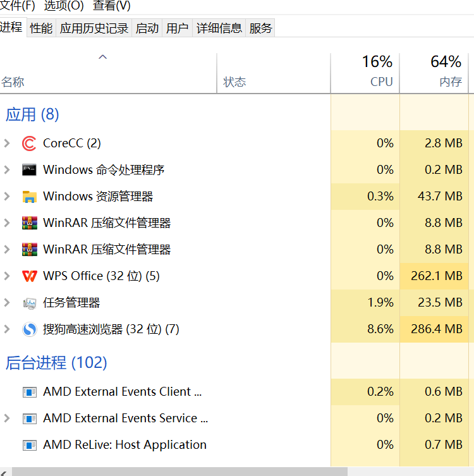Select the 搜狗高速浏览器 (32 位) (7) name
The width and height of the screenshot is (474, 476).
pos(111,329)
